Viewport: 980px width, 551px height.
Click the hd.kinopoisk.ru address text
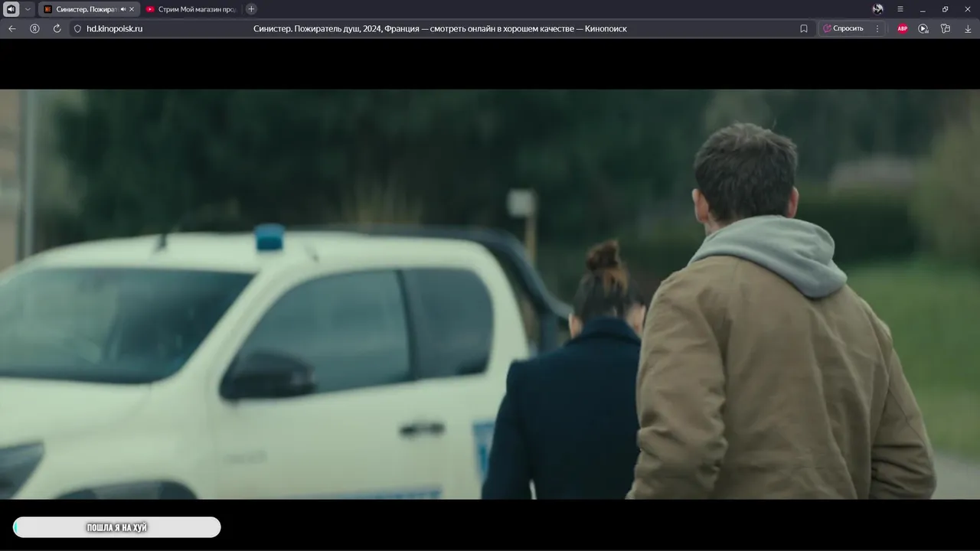coord(115,28)
